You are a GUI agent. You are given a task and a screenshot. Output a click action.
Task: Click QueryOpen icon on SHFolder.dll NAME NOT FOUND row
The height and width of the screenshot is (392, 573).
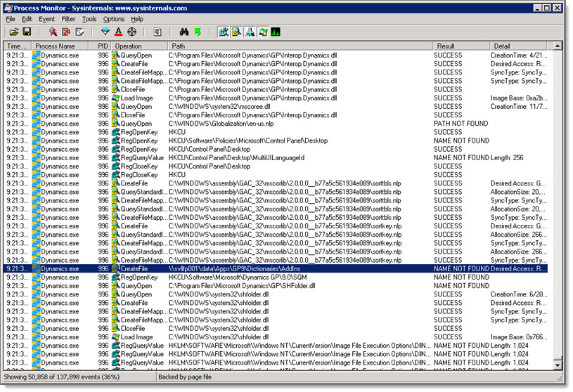115,286
